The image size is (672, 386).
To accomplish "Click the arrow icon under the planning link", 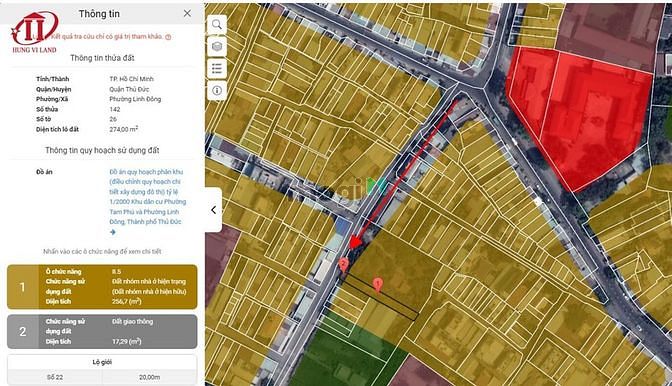I will tap(113, 232).
